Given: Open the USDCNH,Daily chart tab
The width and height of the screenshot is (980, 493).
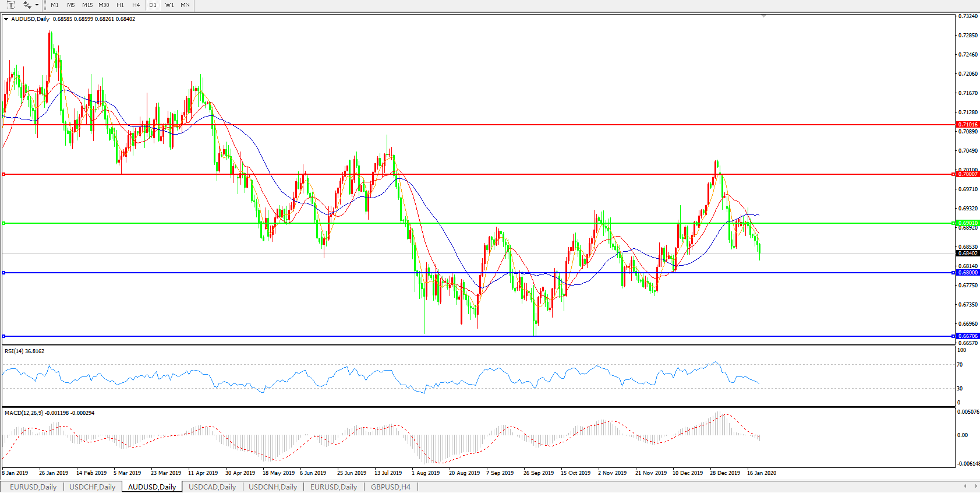Looking at the screenshot, I should click(x=273, y=487).
